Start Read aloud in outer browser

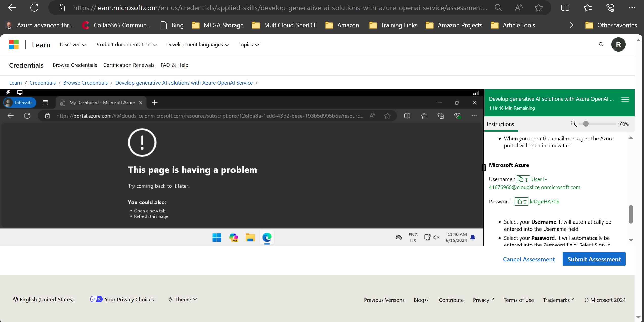(x=519, y=8)
